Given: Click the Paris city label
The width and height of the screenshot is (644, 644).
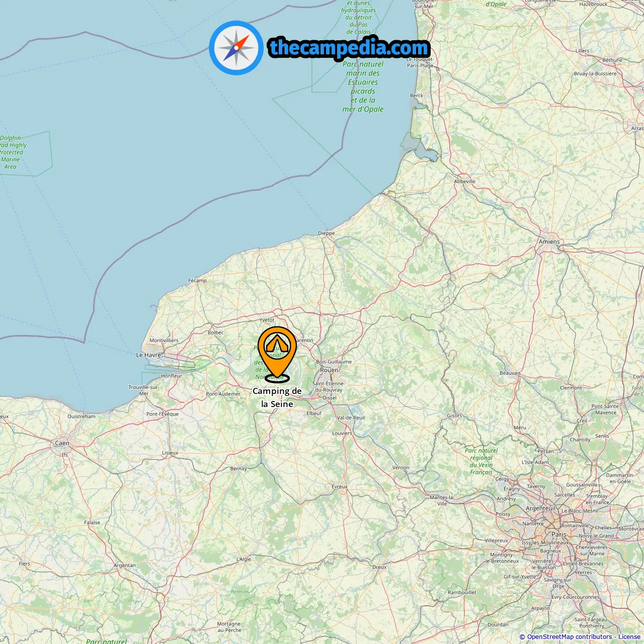Looking at the screenshot, I should (x=559, y=534).
